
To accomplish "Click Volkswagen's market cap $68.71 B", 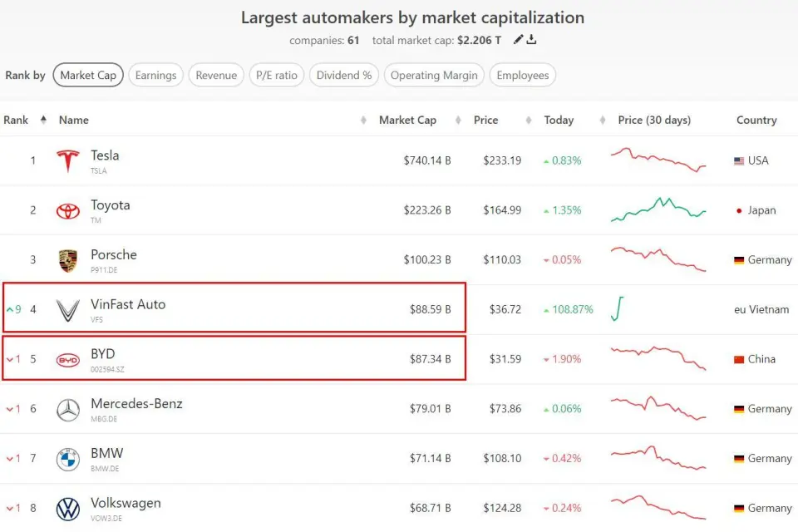I will tap(430, 508).
